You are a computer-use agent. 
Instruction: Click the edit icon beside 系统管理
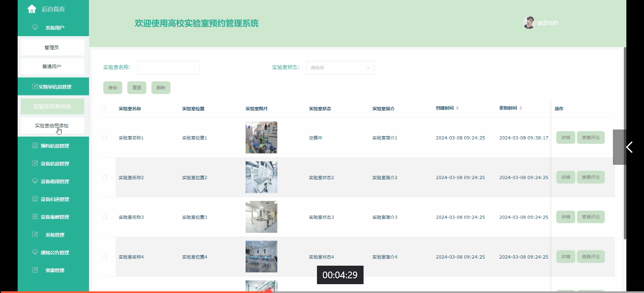point(35,235)
